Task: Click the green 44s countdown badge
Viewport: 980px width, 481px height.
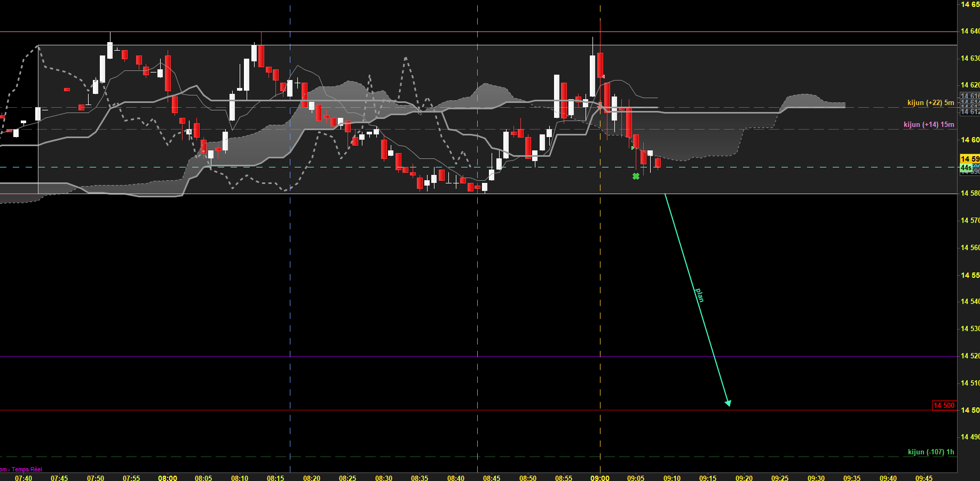Action: pyautogui.click(x=966, y=167)
